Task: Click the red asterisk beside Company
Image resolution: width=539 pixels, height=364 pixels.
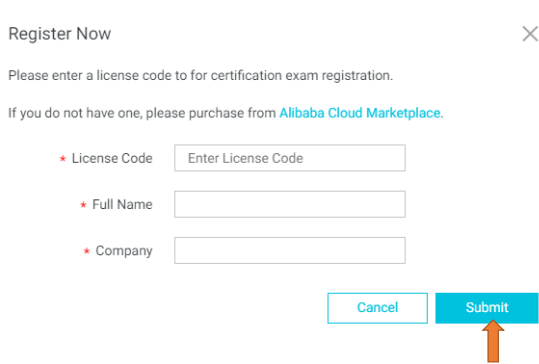Action: pos(87,251)
